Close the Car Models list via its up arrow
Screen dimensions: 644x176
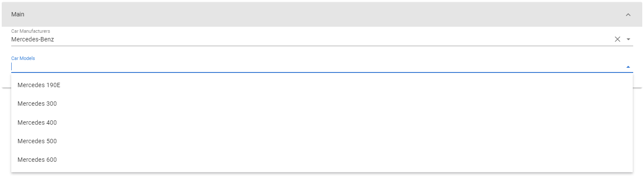[628, 67]
